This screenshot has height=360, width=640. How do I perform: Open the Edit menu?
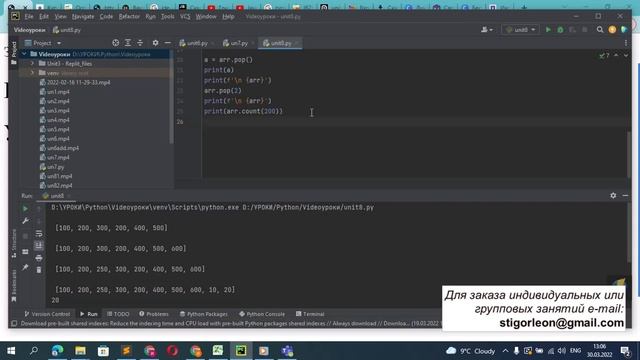[44, 17]
